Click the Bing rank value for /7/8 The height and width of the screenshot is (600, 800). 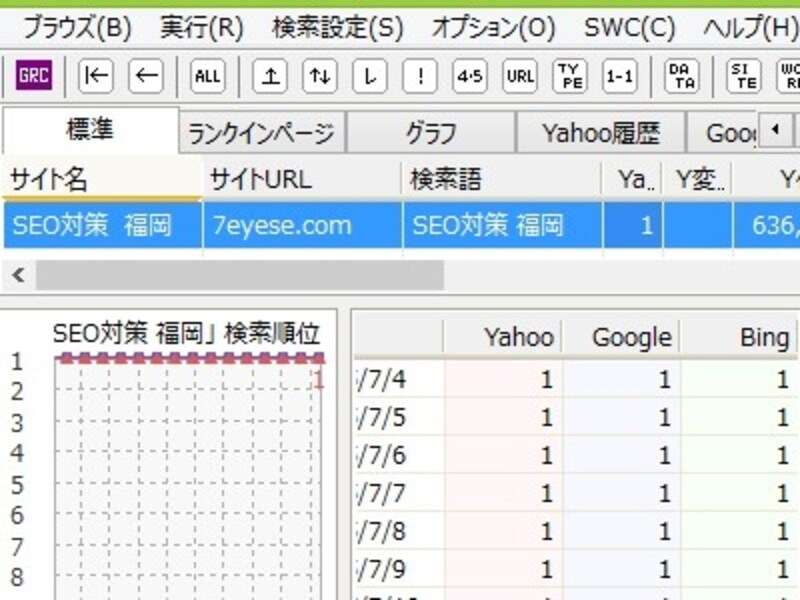[x=782, y=532]
